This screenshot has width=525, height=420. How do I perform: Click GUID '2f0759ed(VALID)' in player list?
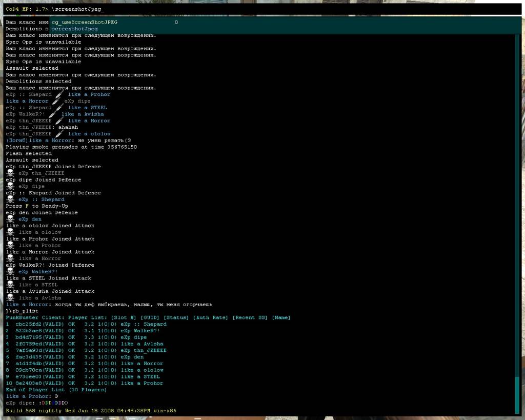(x=39, y=344)
